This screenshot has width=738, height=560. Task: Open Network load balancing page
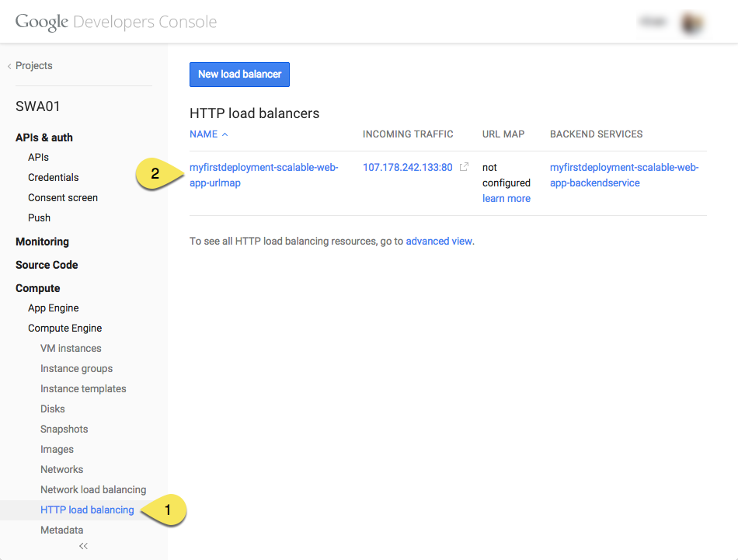tap(93, 490)
